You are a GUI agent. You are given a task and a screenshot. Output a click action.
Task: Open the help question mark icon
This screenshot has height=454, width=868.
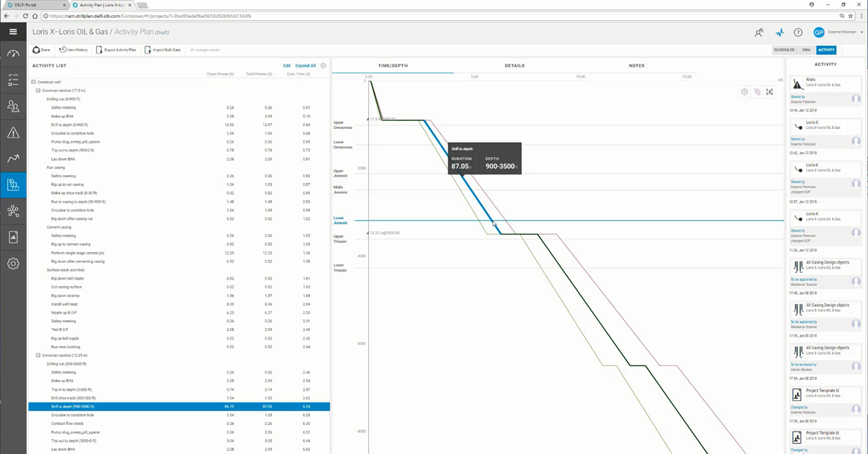click(x=798, y=32)
